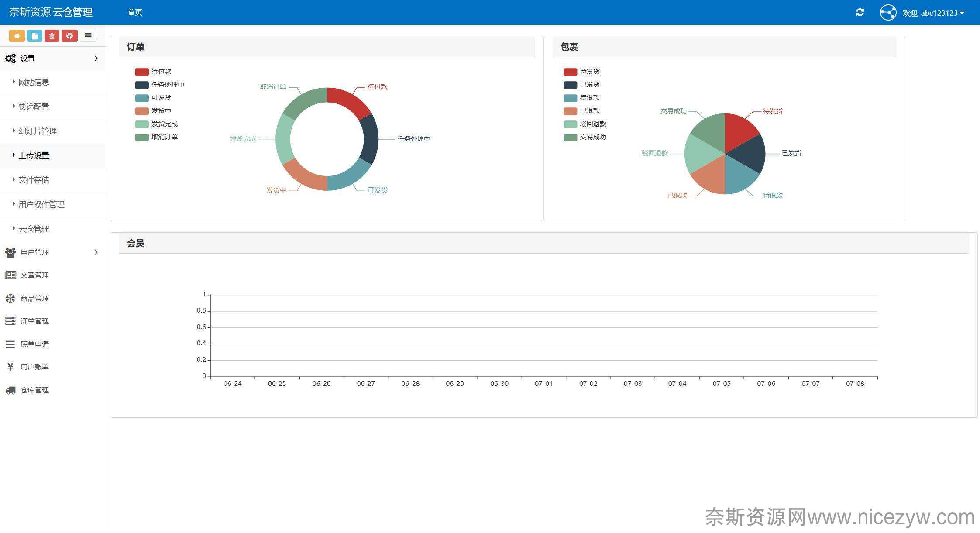
Task: Open the 首页 tab
Action: [135, 12]
